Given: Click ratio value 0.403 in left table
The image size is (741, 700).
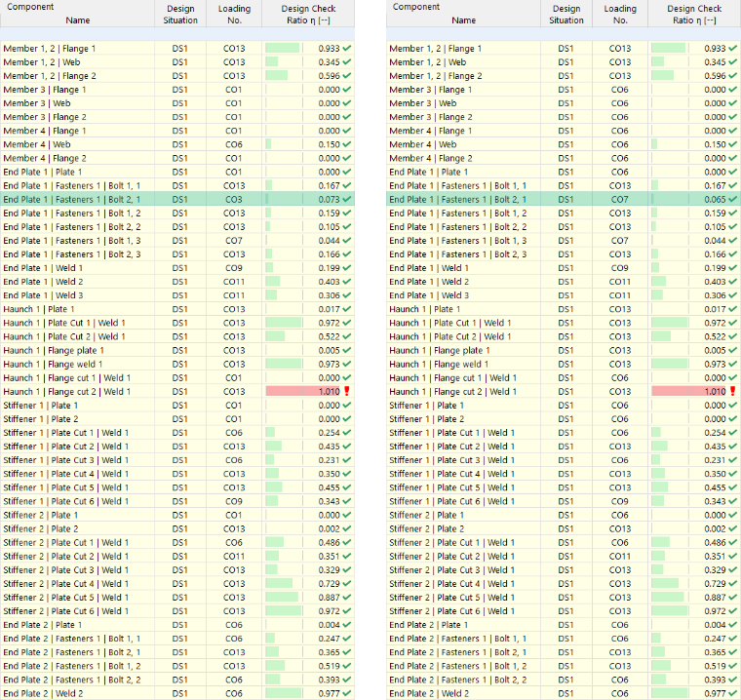Looking at the screenshot, I should click(x=329, y=282).
